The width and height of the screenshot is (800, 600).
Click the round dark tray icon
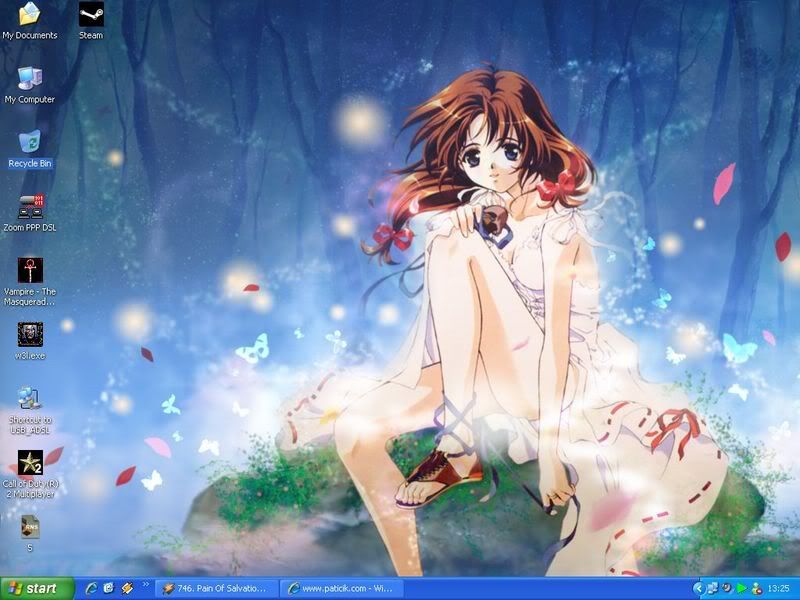click(727, 589)
